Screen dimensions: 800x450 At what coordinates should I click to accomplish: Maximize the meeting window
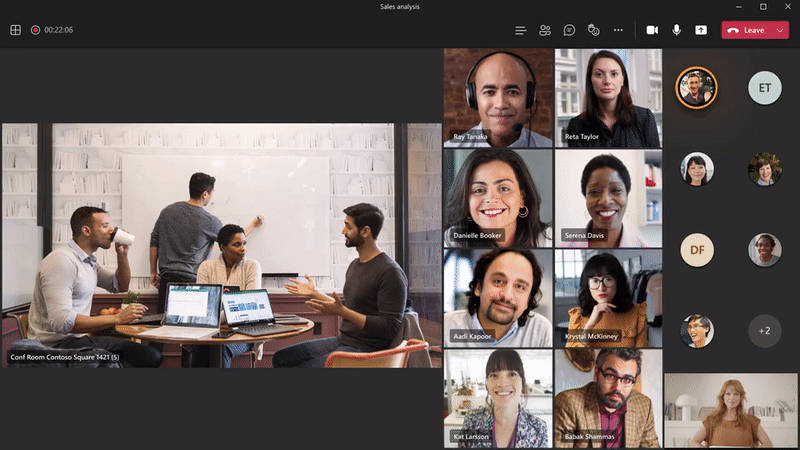(763, 7)
